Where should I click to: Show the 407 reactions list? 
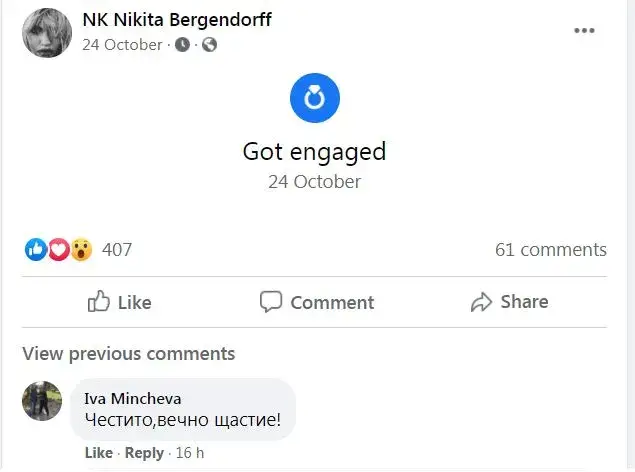click(117, 250)
